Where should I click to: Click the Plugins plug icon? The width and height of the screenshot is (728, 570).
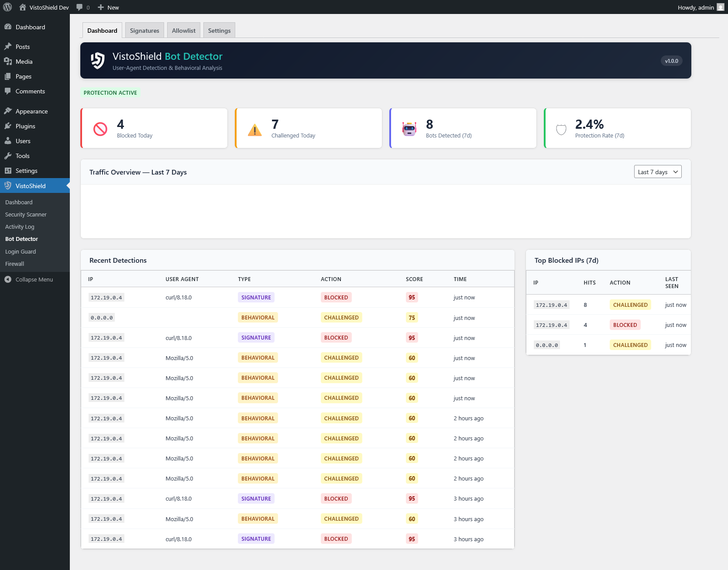point(8,126)
